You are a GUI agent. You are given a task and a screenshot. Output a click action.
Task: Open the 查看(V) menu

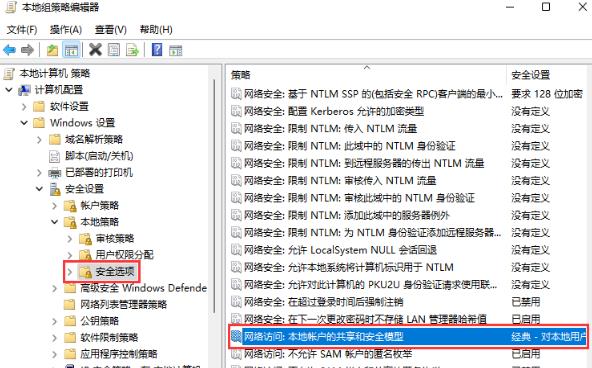(x=111, y=29)
